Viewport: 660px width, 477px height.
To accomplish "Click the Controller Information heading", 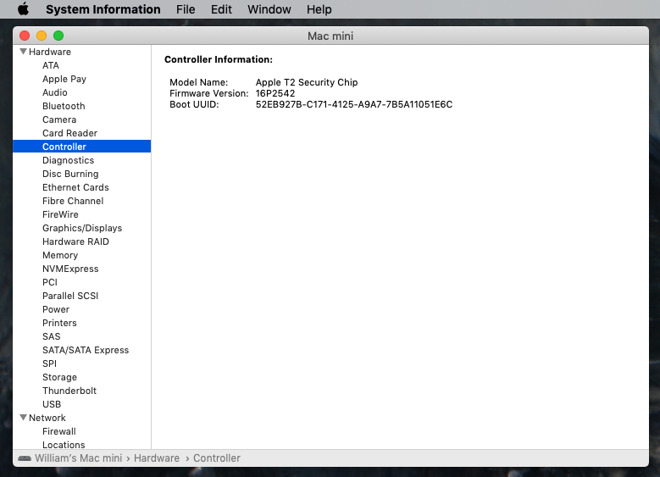I will [218, 59].
